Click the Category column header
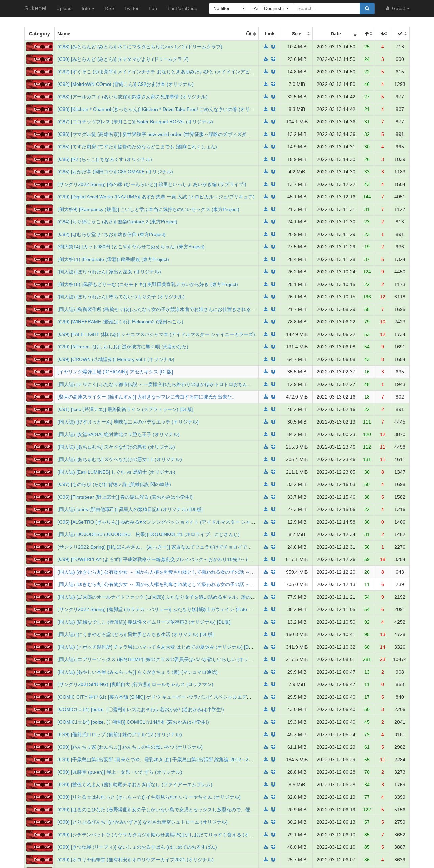Screen dimensions: 434x868 [40, 34]
